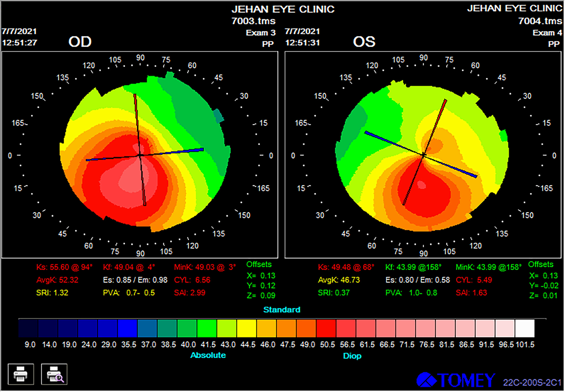Image resolution: width=565 pixels, height=392 pixels.
Task: Select the 41.5 green color swatch
Action: (x=207, y=329)
